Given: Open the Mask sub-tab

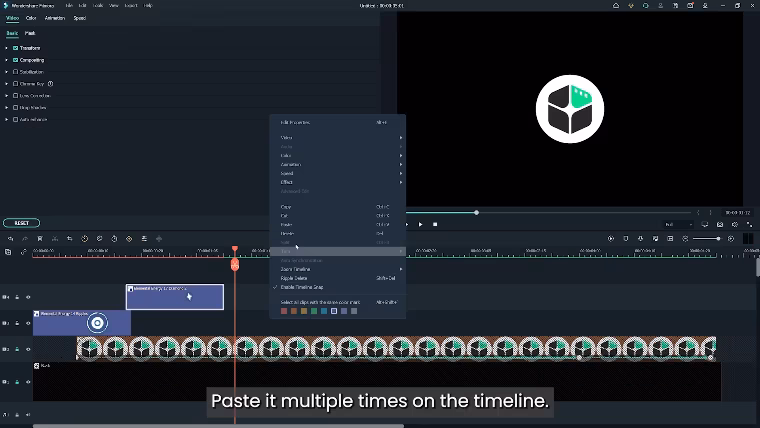Looking at the screenshot, I should coord(30,33).
